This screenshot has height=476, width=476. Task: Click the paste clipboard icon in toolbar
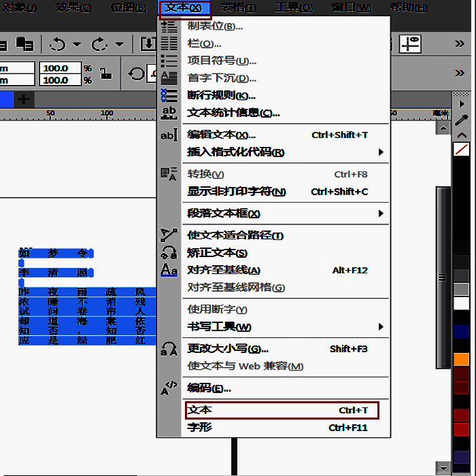point(25,45)
